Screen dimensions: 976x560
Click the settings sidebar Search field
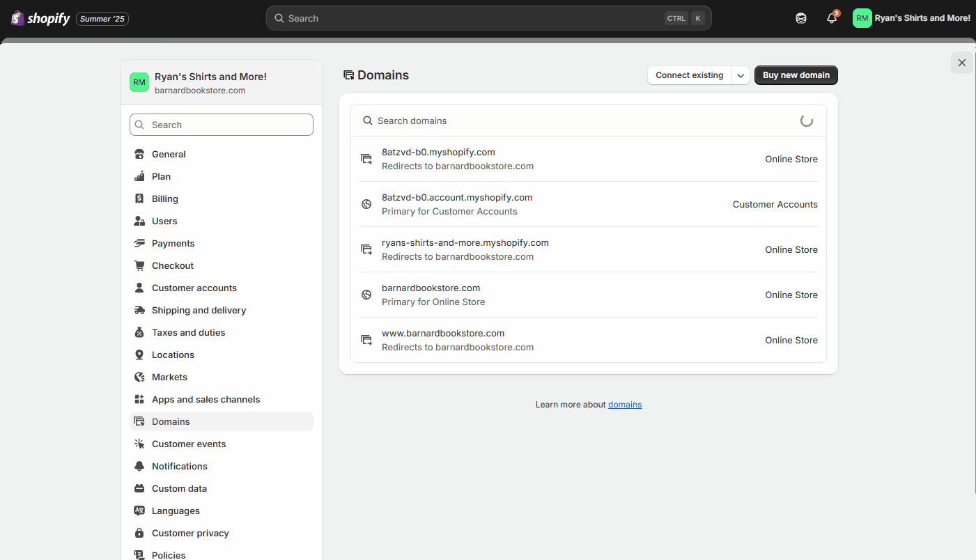222,125
